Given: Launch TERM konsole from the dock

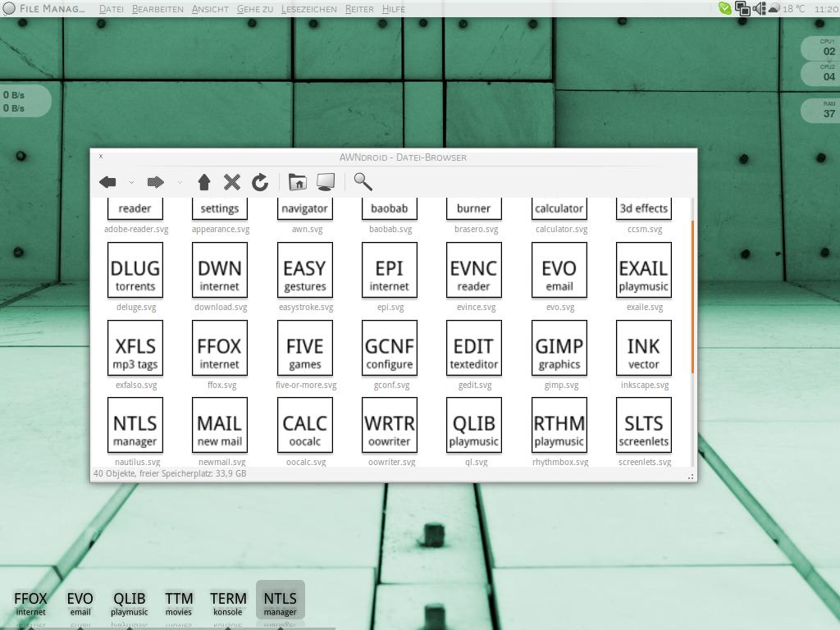Looking at the screenshot, I should (x=228, y=604).
